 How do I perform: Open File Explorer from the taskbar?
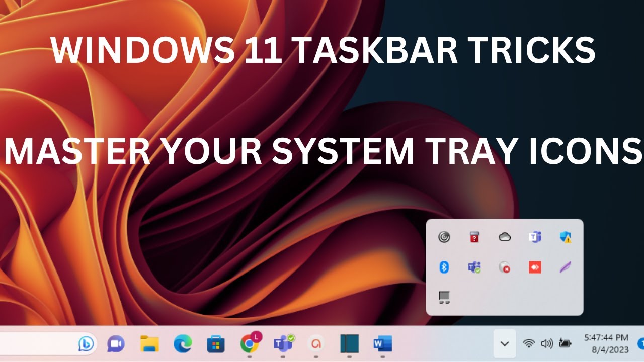(x=149, y=344)
